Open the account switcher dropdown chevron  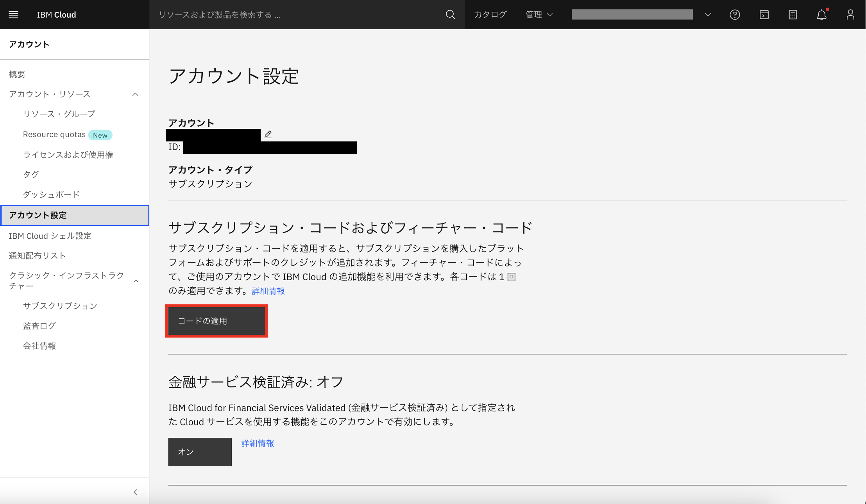708,15
